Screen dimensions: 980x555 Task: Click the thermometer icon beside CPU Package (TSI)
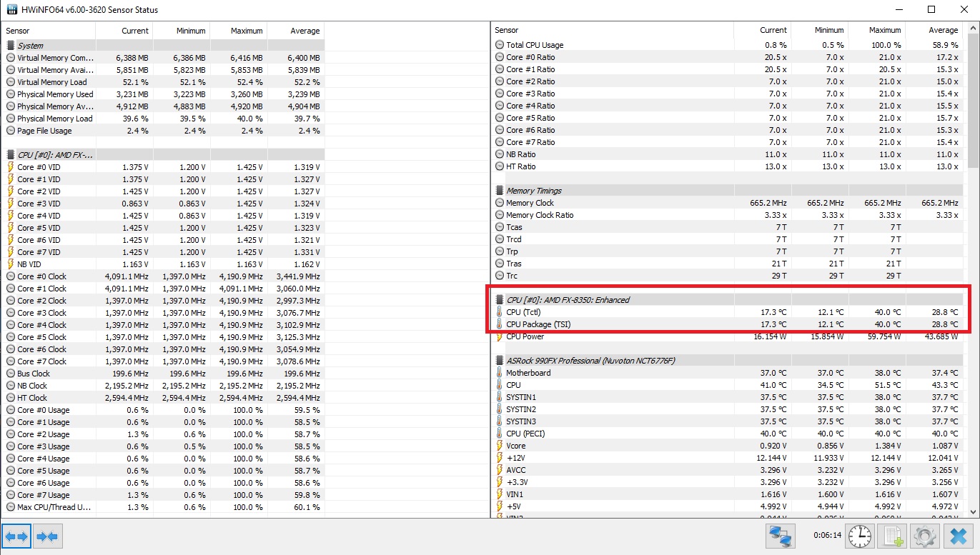click(499, 324)
